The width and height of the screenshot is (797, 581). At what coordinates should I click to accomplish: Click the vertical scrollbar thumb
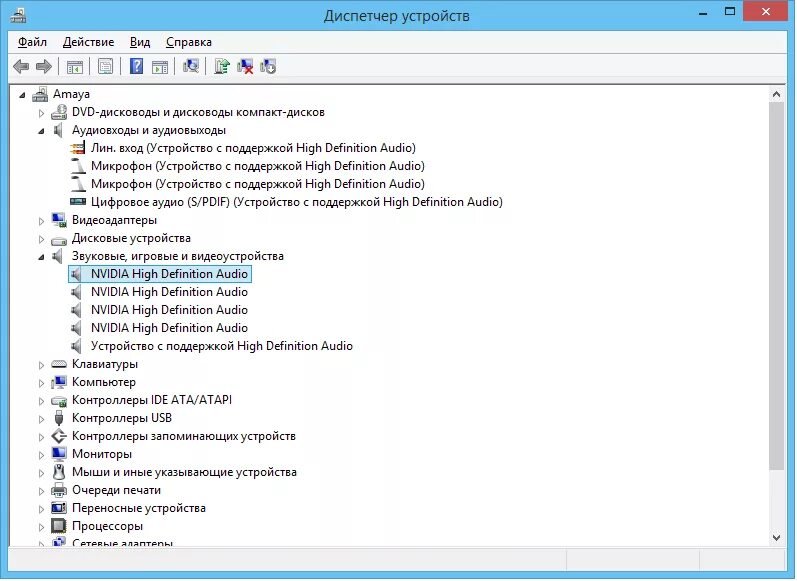pos(776,286)
